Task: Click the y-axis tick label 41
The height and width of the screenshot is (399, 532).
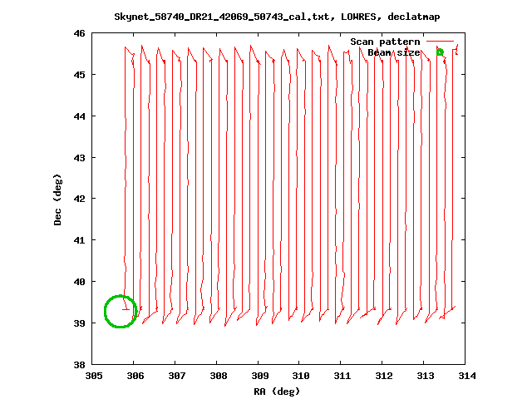Action: (79, 240)
